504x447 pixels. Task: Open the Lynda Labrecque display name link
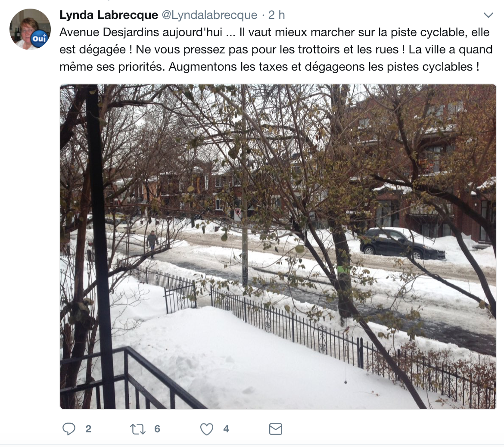pos(109,15)
